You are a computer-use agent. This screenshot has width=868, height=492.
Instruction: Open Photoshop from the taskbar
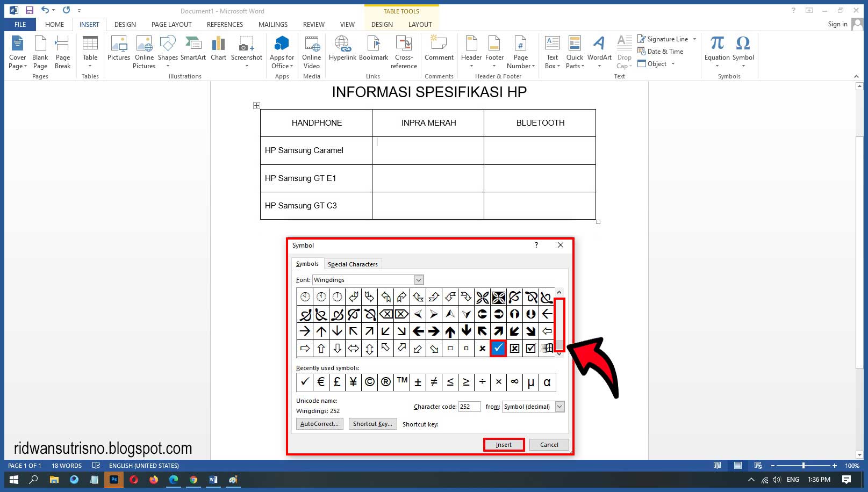[x=114, y=480]
